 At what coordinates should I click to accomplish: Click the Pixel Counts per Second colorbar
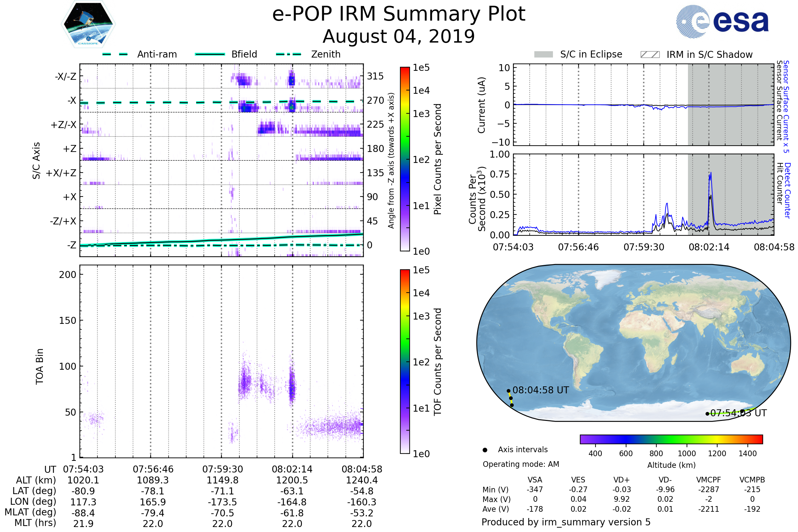coord(405,159)
